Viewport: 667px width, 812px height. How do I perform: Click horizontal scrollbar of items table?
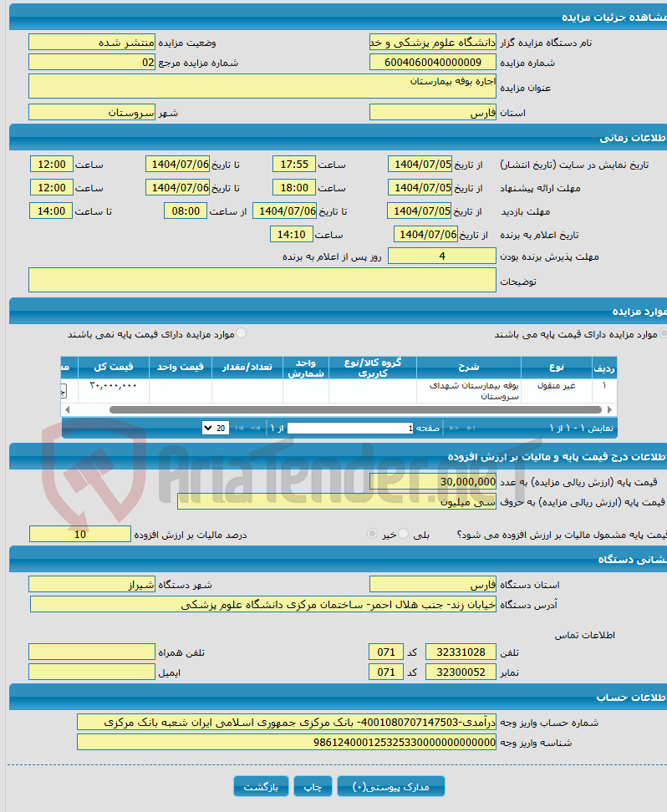pos(355,409)
